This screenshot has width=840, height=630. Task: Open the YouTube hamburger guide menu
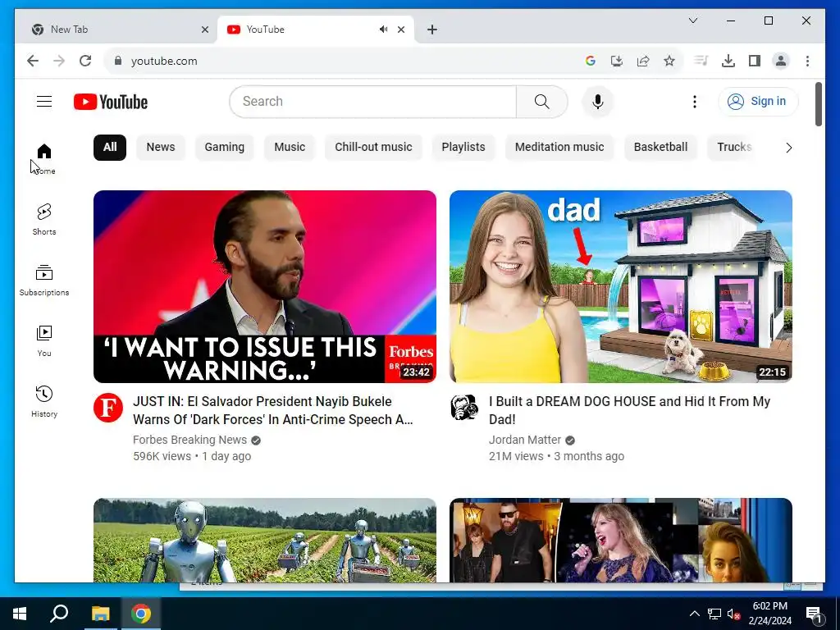[44, 101]
